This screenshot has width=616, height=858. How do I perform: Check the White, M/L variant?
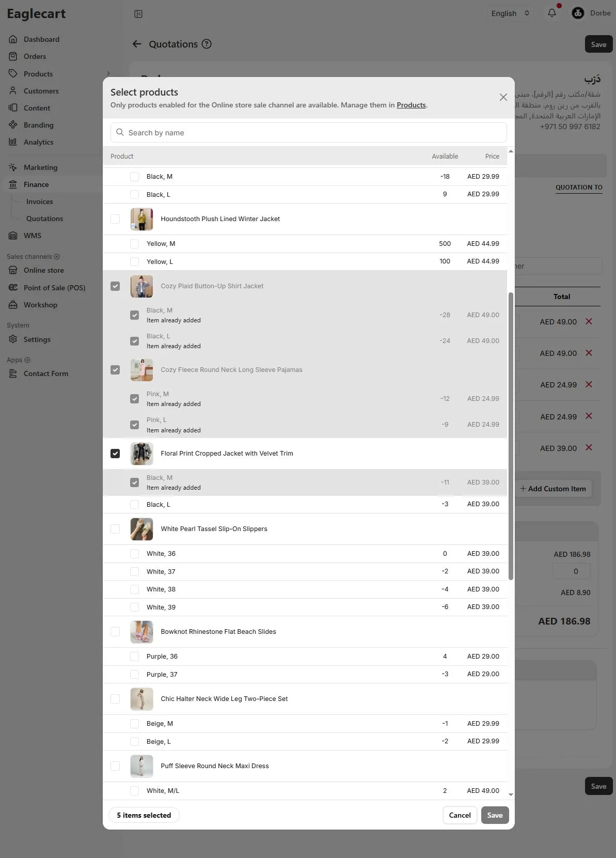pyautogui.click(x=134, y=791)
